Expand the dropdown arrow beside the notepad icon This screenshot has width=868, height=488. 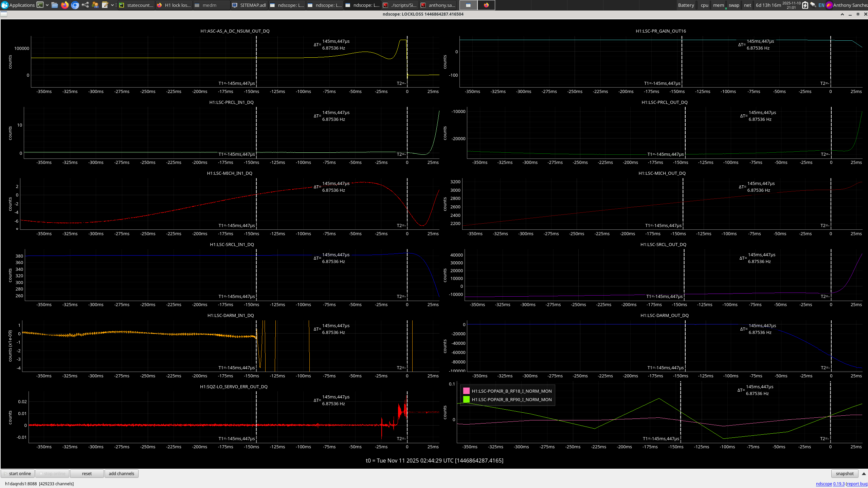tap(112, 5)
